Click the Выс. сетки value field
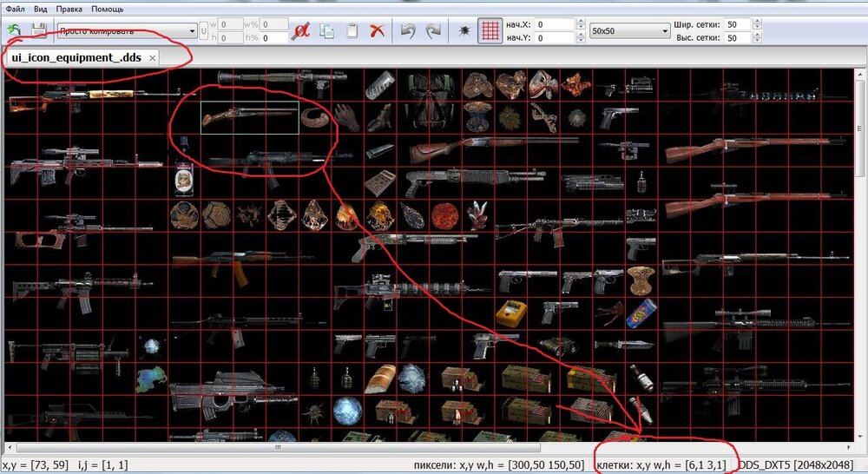The image size is (868, 474). tap(738, 37)
